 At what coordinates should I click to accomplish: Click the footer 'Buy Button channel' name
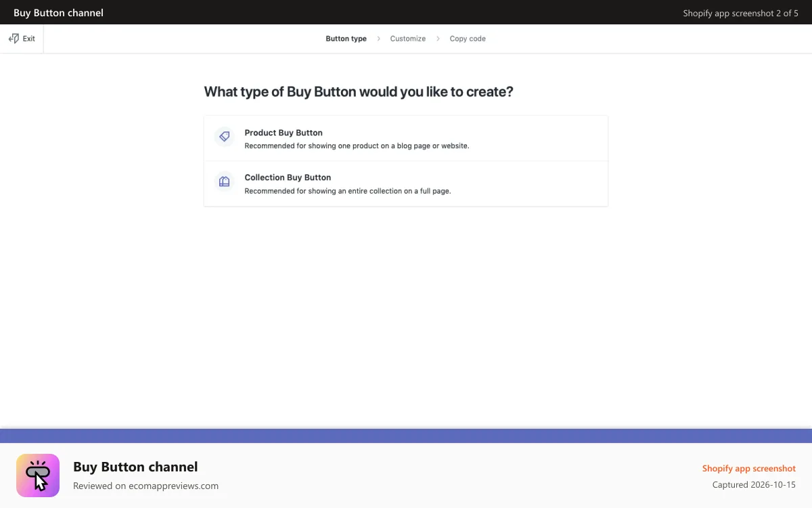(x=135, y=467)
